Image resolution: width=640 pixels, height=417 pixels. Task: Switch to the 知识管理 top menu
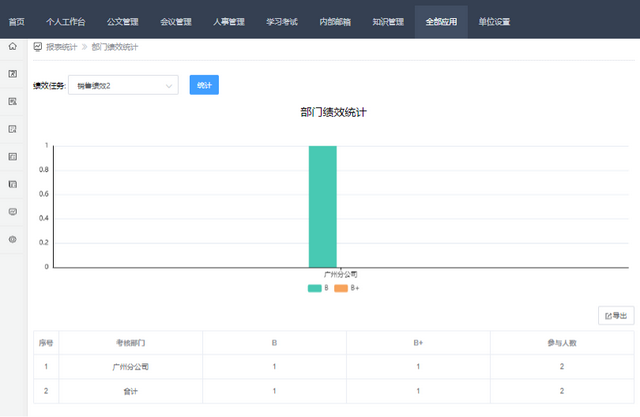(388, 21)
